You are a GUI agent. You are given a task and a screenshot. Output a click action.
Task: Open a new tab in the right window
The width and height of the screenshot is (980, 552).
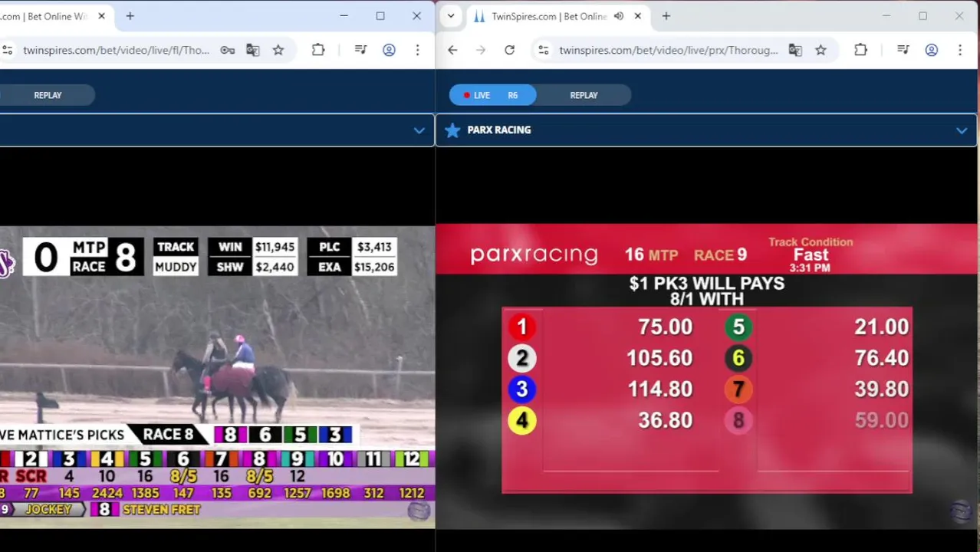pyautogui.click(x=666, y=15)
